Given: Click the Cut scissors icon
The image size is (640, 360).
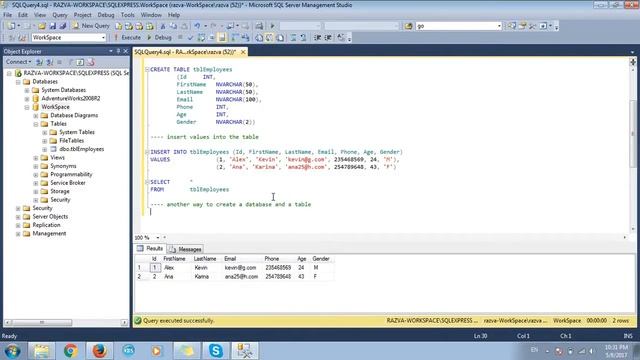Looking at the screenshot, I should click(163, 26).
